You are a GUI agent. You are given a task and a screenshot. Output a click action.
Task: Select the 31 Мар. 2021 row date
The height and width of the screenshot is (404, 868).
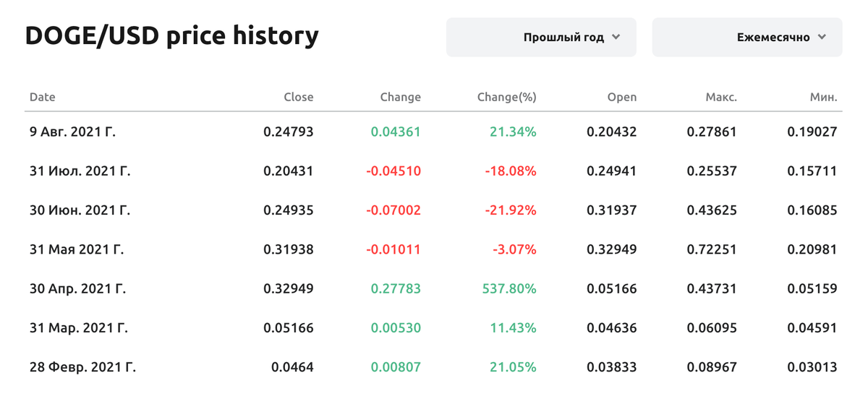click(78, 328)
